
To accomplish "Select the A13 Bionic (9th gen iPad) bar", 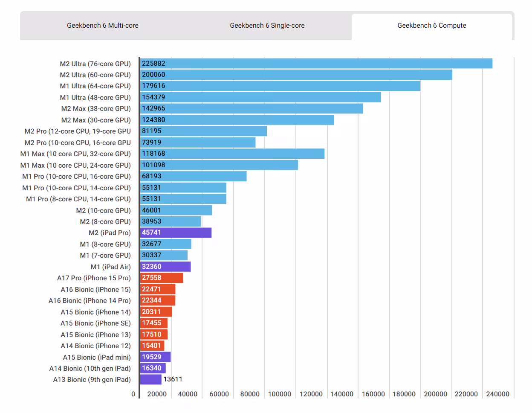I will (x=151, y=379).
